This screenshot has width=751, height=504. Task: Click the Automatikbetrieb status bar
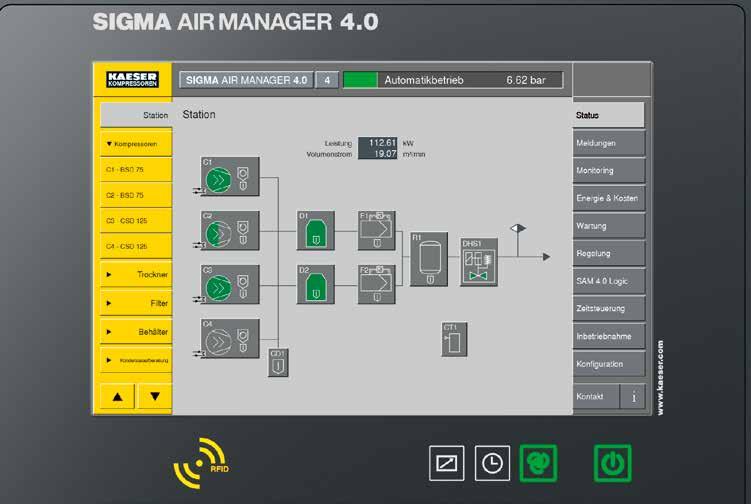pyautogui.click(x=453, y=80)
